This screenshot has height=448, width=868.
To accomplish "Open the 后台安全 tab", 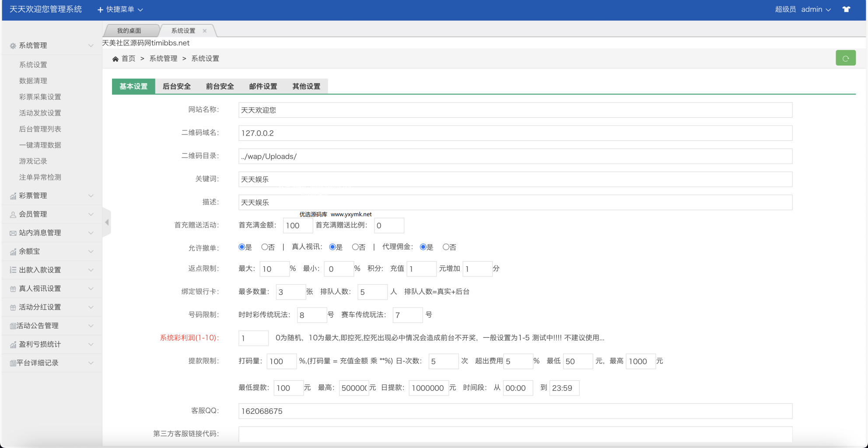I will pos(177,86).
